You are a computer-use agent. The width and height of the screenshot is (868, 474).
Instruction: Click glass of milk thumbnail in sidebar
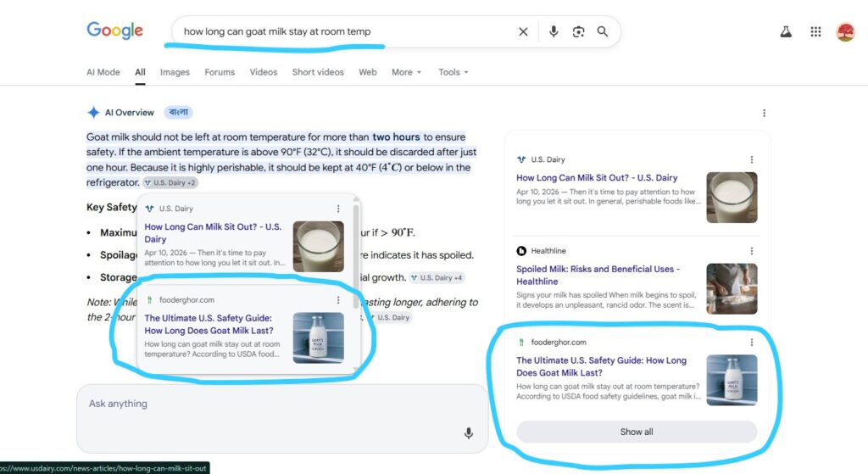[732, 198]
